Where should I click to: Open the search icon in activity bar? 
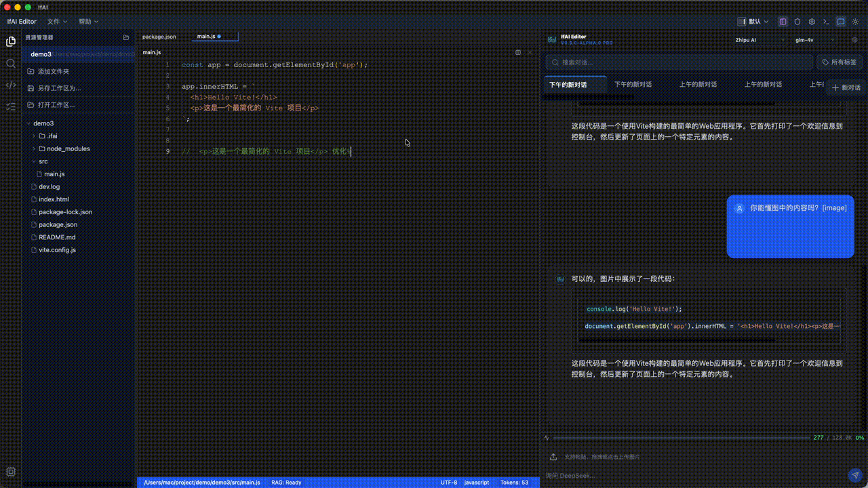(x=11, y=63)
